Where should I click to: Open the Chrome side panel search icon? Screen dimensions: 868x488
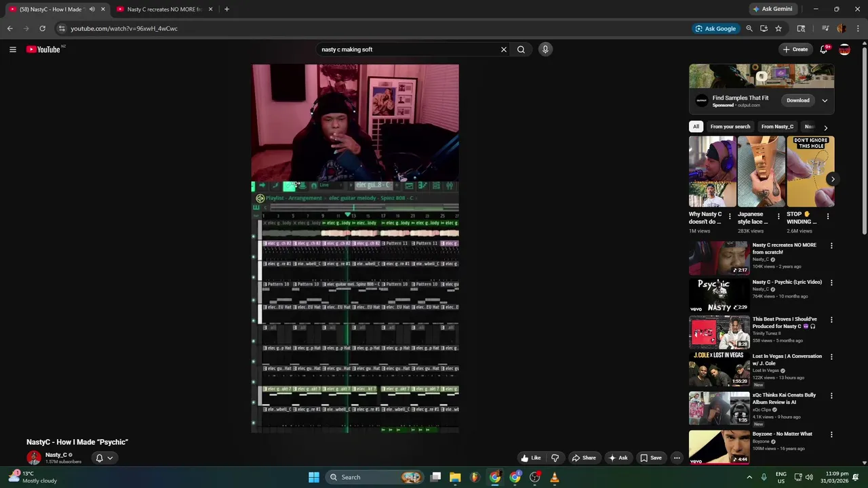[x=801, y=28]
